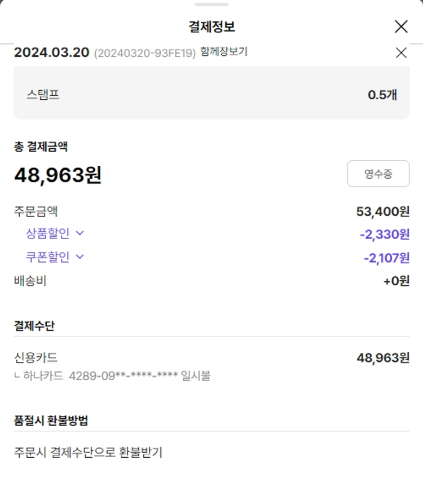Click the -2,107원 coupon discount amount
Viewport: 423px width, 504px height.
(386, 258)
